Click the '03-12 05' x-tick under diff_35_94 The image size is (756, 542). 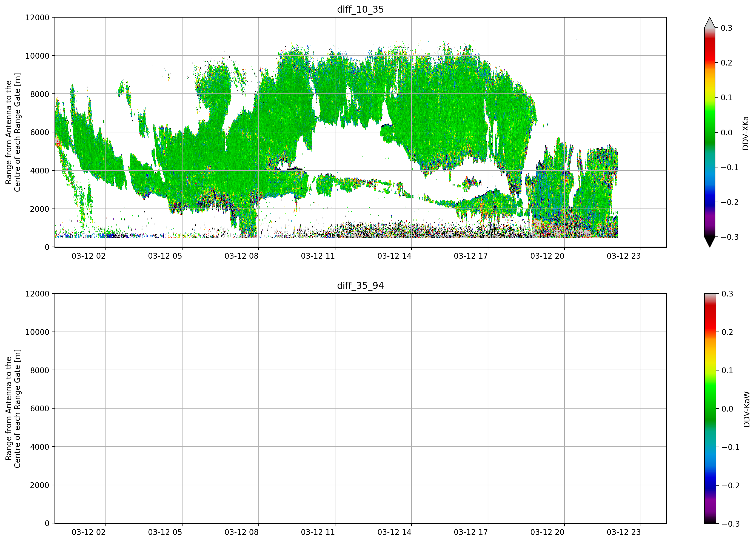165,532
